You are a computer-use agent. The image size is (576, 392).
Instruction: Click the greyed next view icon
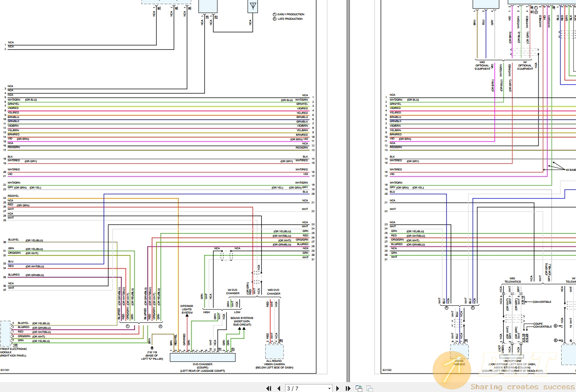tap(370, 388)
